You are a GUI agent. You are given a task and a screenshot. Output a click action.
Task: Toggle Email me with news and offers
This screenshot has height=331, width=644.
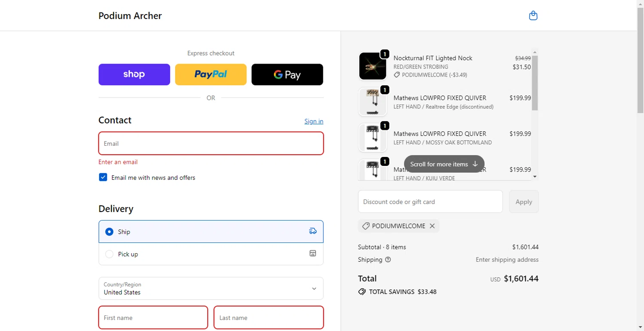(103, 177)
